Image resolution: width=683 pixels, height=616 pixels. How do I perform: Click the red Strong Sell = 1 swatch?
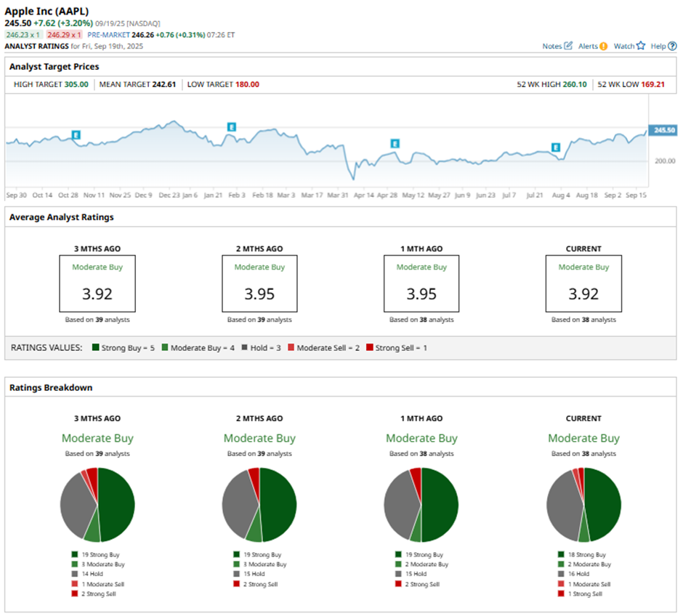click(x=371, y=348)
